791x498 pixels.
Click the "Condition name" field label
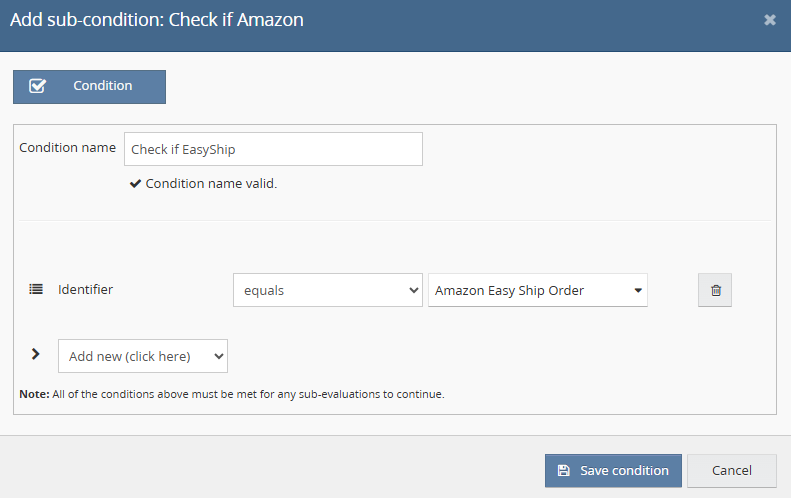tap(68, 148)
